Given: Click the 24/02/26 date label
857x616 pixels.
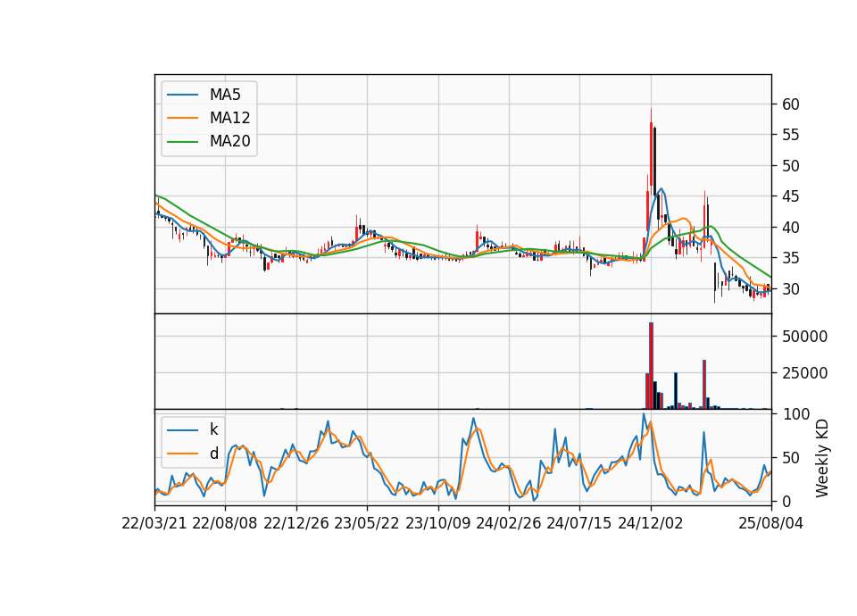Looking at the screenshot, I should click(509, 523).
